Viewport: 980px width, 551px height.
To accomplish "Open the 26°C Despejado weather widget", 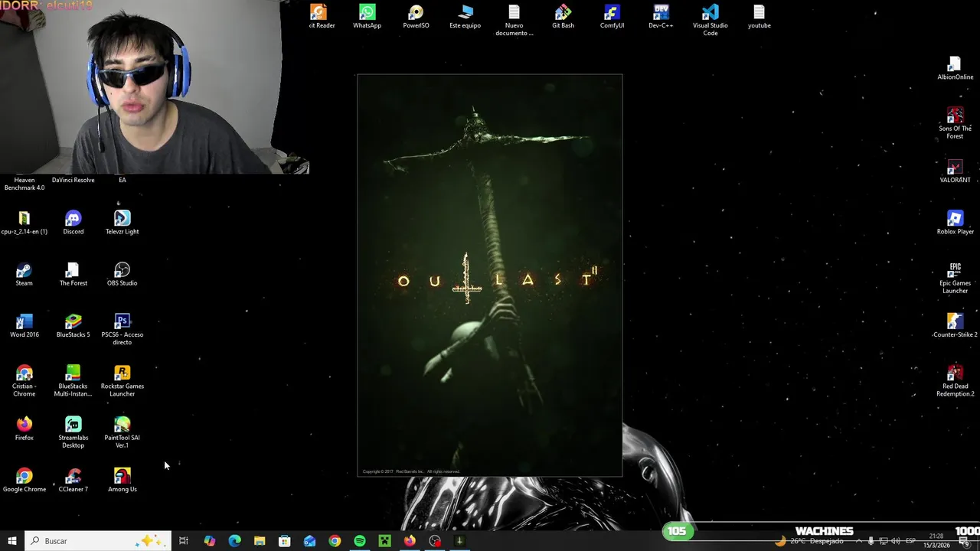I will (809, 541).
